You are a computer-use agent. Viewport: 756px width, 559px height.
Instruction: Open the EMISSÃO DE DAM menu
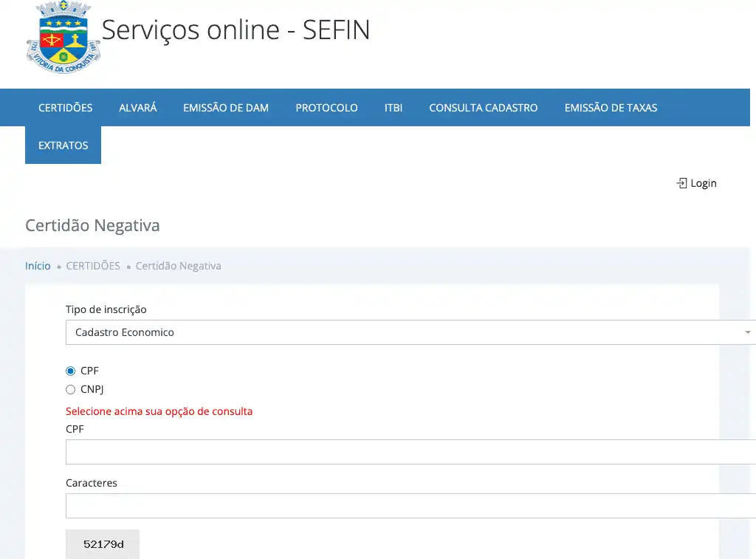click(226, 108)
